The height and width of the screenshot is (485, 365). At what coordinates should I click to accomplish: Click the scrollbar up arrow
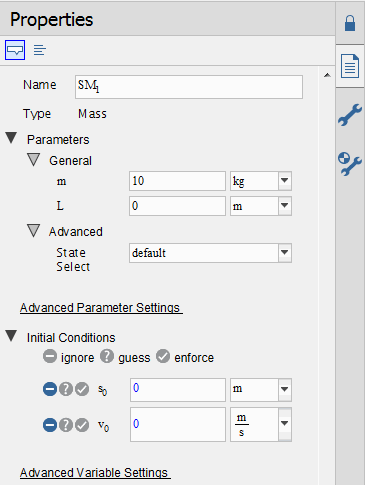(327, 75)
